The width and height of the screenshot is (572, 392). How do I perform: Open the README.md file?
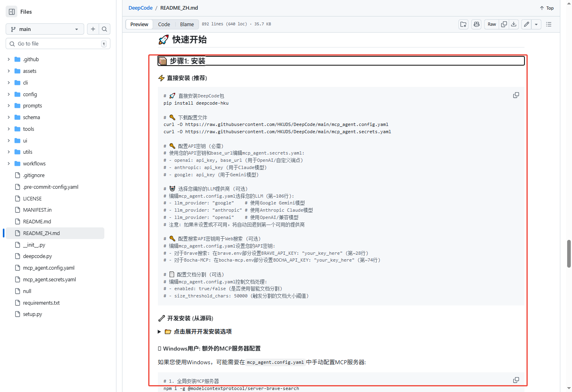pos(37,221)
